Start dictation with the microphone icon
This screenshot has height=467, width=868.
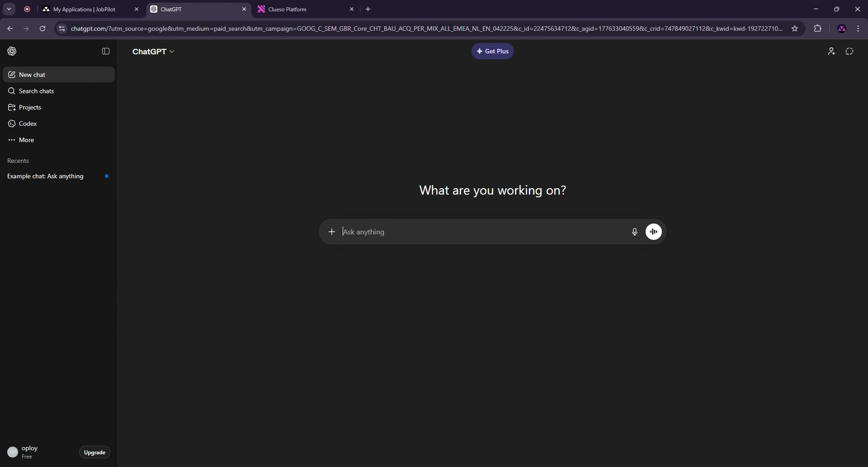(635, 232)
